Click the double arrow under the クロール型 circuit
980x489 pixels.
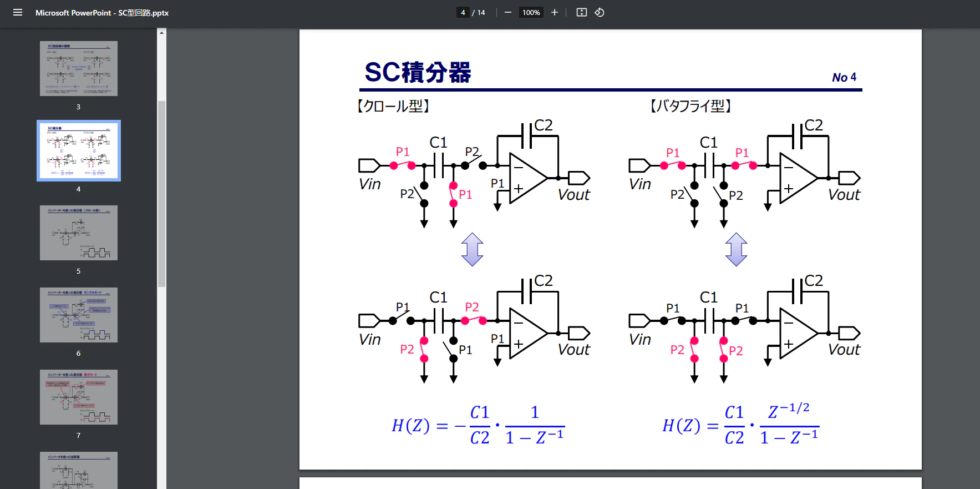pyautogui.click(x=473, y=249)
